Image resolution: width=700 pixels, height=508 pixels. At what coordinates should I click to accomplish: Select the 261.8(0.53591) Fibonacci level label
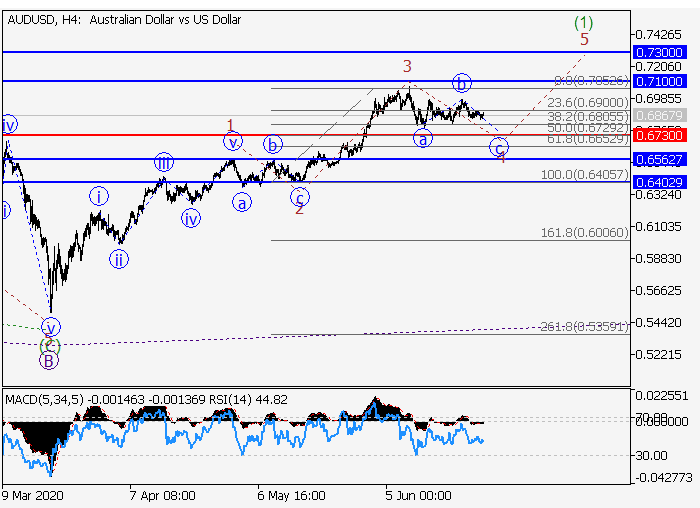tap(584, 326)
